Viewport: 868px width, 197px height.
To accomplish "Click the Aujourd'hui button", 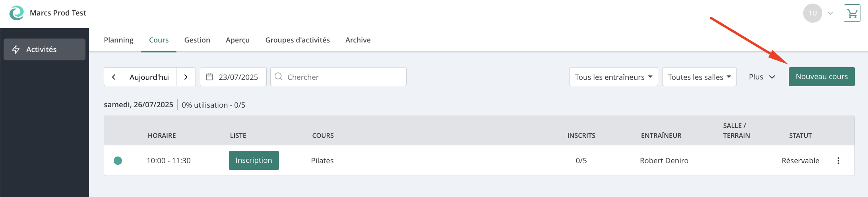I will 150,77.
